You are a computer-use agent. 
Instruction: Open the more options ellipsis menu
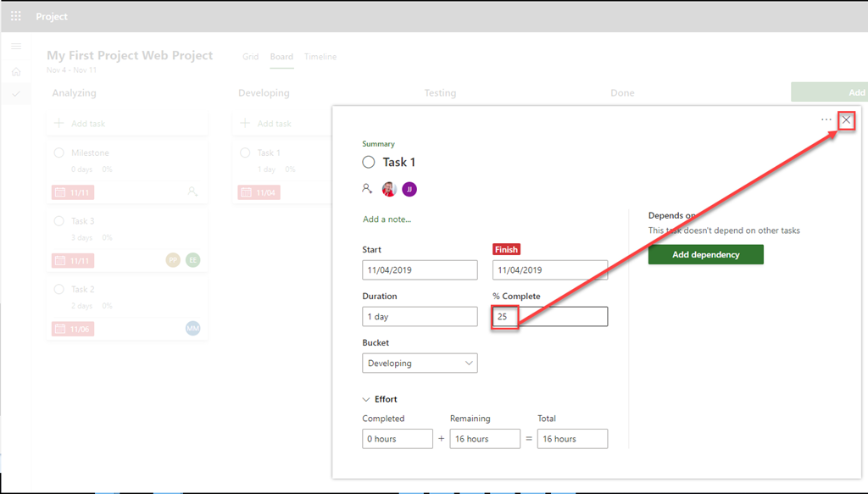pos(826,120)
